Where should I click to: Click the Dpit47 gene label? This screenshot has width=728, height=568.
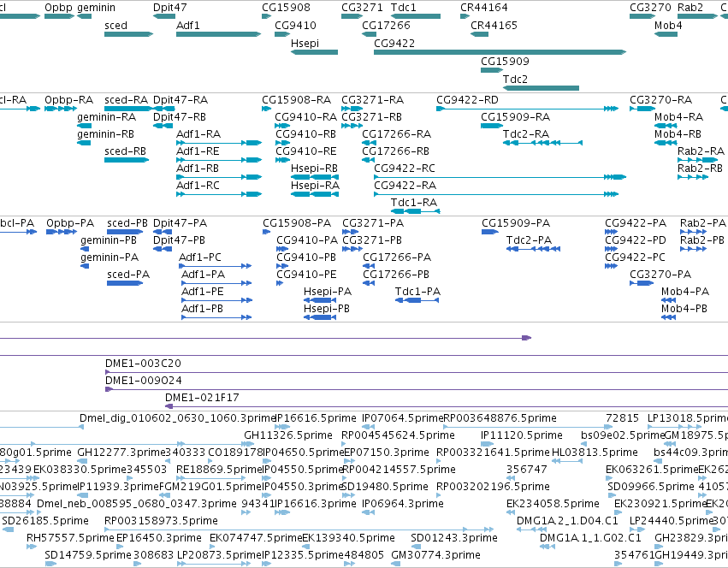click(x=170, y=8)
